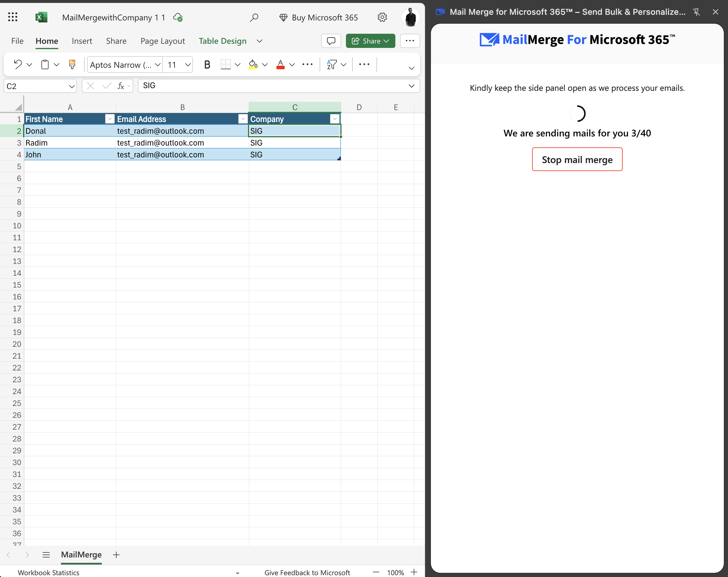Expand the Undo history dropdown
The height and width of the screenshot is (577, 728).
click(x=29, y=65)
